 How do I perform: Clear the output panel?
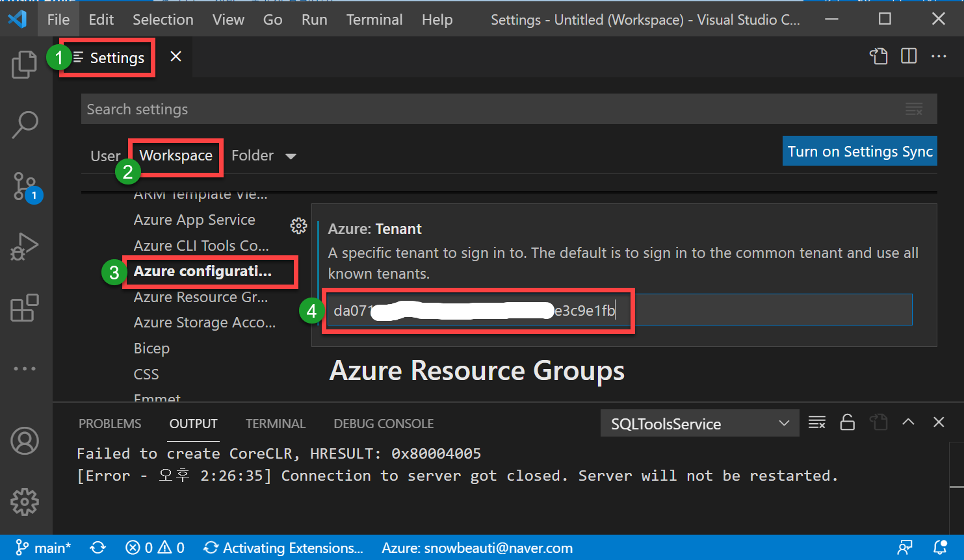(x=817, y=422)
